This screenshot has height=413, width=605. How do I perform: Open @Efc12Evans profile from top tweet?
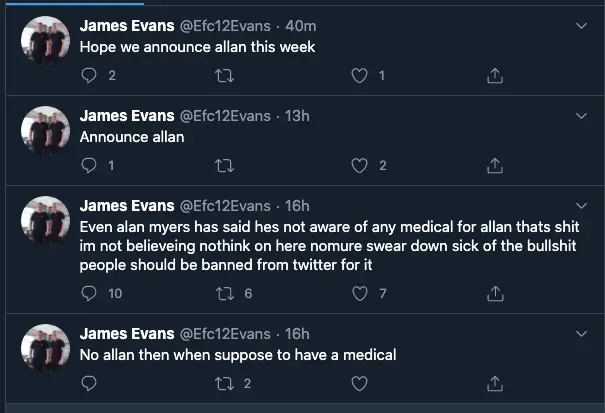point(224,25)
